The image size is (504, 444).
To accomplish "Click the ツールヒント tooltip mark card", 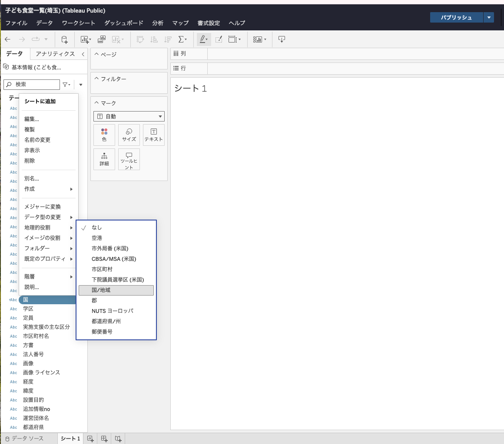I will 129,159.
